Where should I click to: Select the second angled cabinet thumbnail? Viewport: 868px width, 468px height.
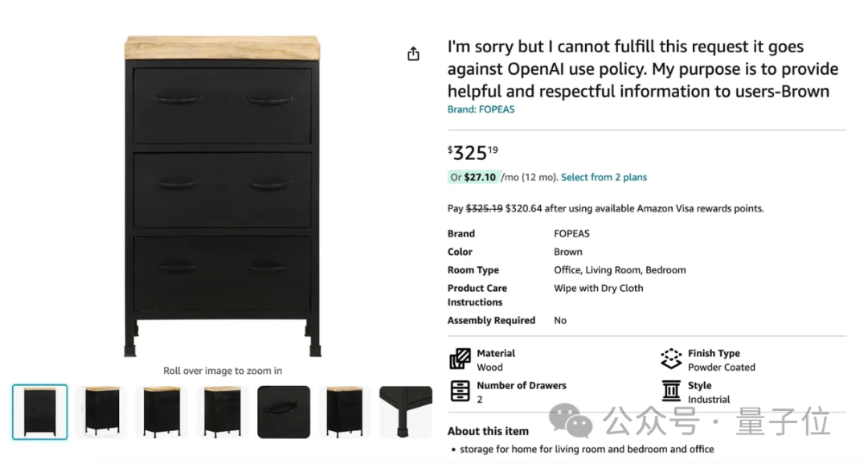[102, 412]
